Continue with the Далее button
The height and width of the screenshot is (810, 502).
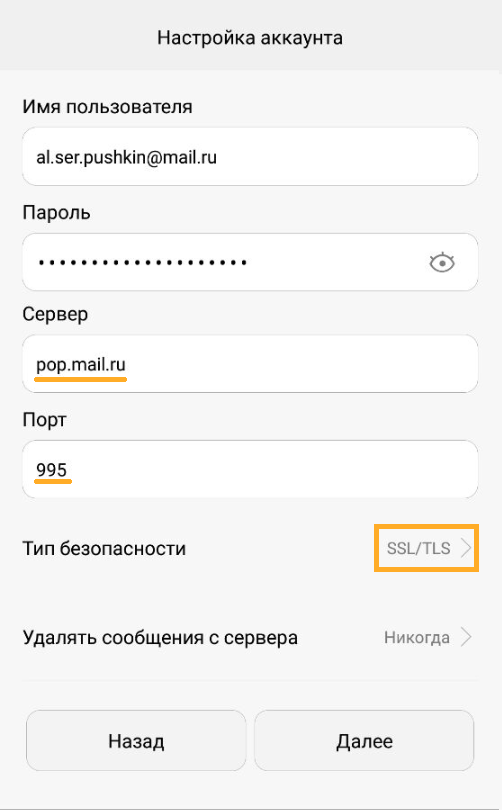coord(364,741)
